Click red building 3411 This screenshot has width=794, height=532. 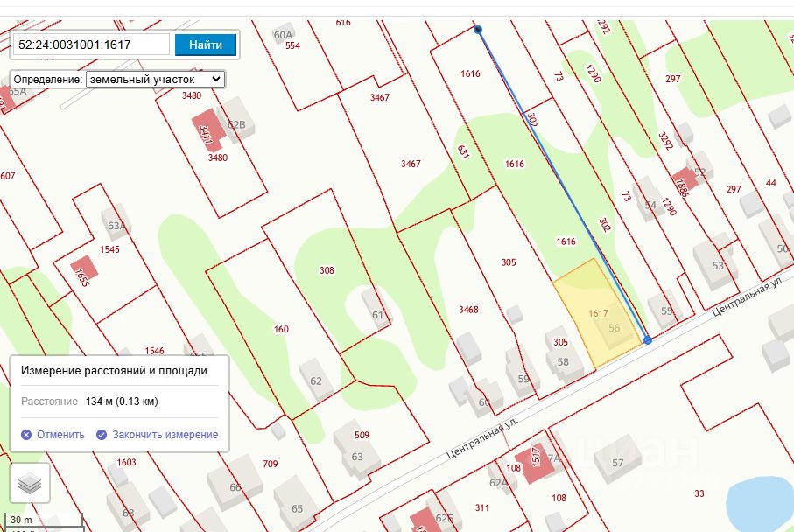[x=208, y=130]
